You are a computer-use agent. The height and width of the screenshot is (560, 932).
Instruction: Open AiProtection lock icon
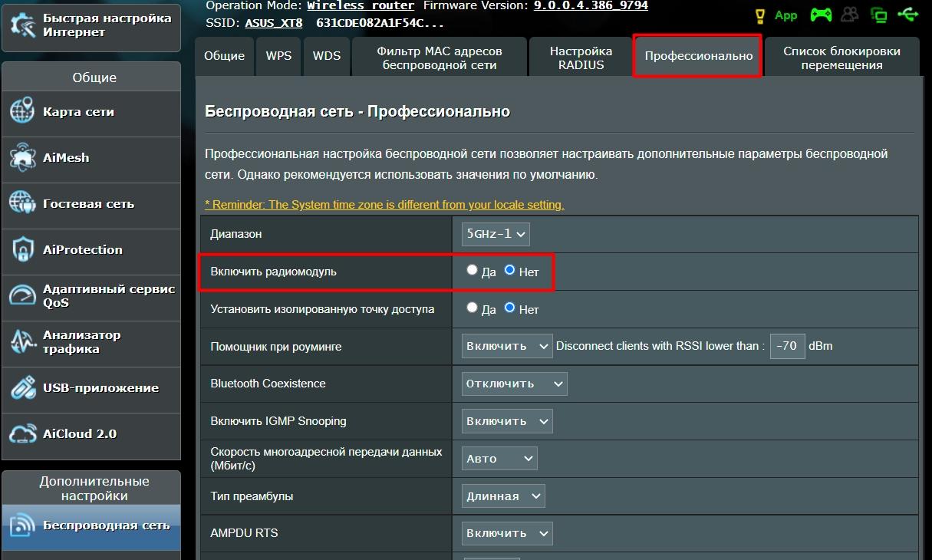pos(22,249)
